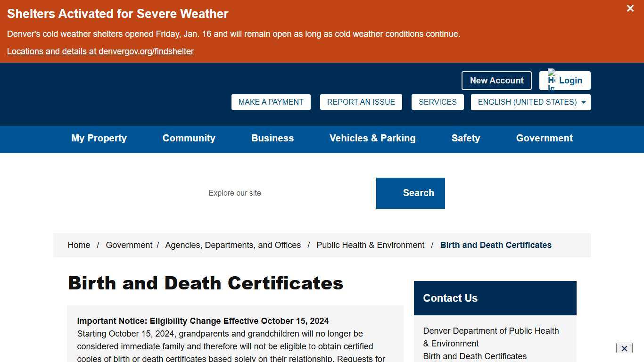Screen dimensions: 644x362
Task: Open the Business navigation menu
Action: 272,138
